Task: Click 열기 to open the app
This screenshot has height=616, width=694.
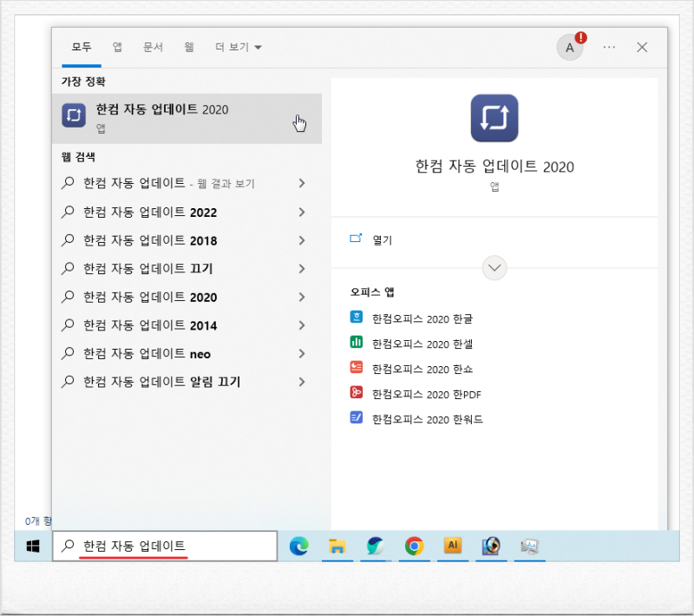Action: [x=383, y=239]
